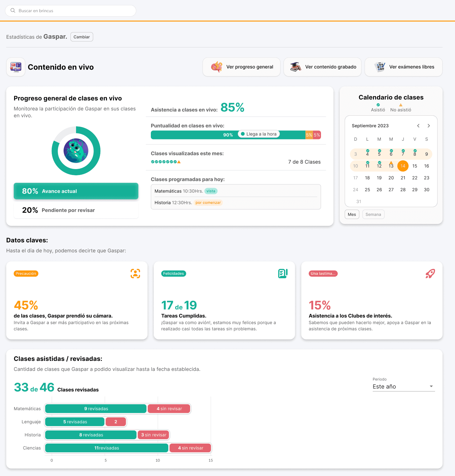Select day 8 in the calendar
Screen dimensions: 455x476
[415, 153]
